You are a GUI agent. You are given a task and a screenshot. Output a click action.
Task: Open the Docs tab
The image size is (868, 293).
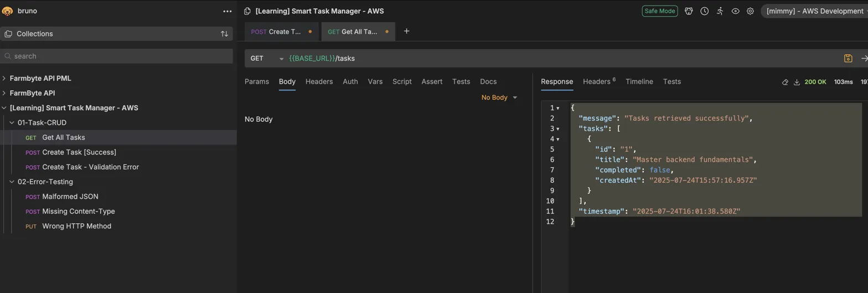pyautogui.click(x=488, y=81)
